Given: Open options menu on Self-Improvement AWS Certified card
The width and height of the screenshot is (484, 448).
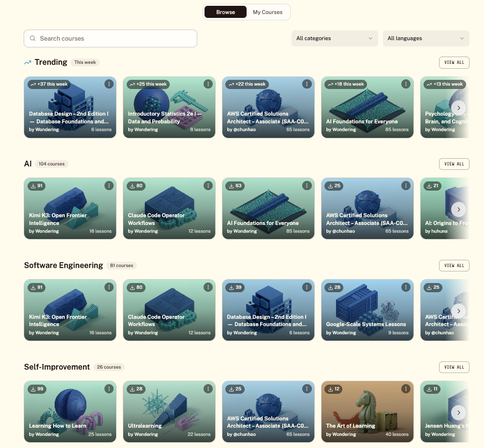Looking at the screenshot, I should tap(307, 388).
